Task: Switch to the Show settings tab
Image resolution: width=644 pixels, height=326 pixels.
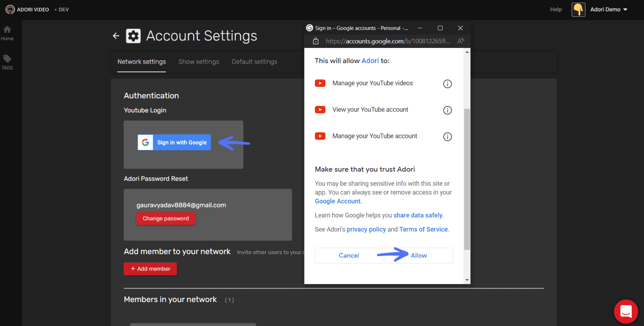Action: tap(199, 62)
